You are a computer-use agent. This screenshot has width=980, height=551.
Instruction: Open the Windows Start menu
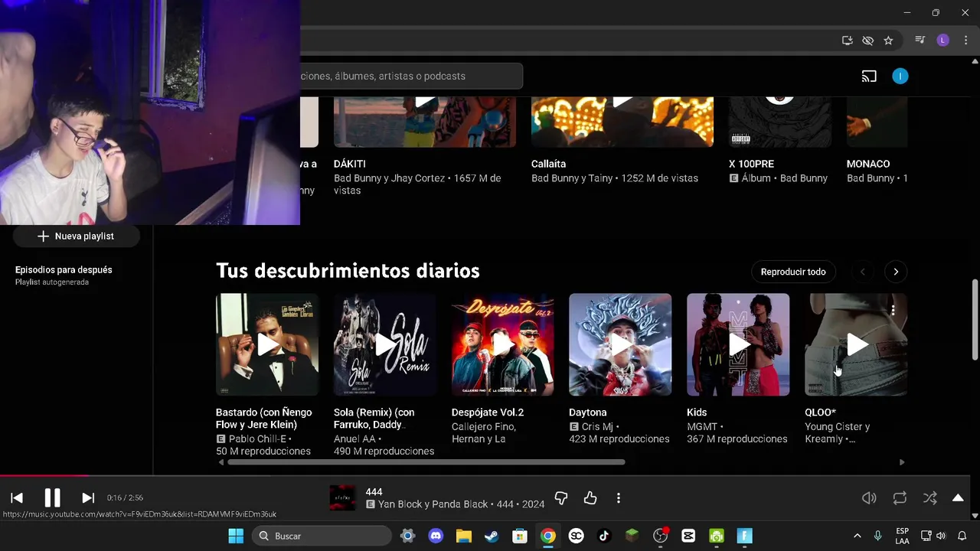[236, 536]
